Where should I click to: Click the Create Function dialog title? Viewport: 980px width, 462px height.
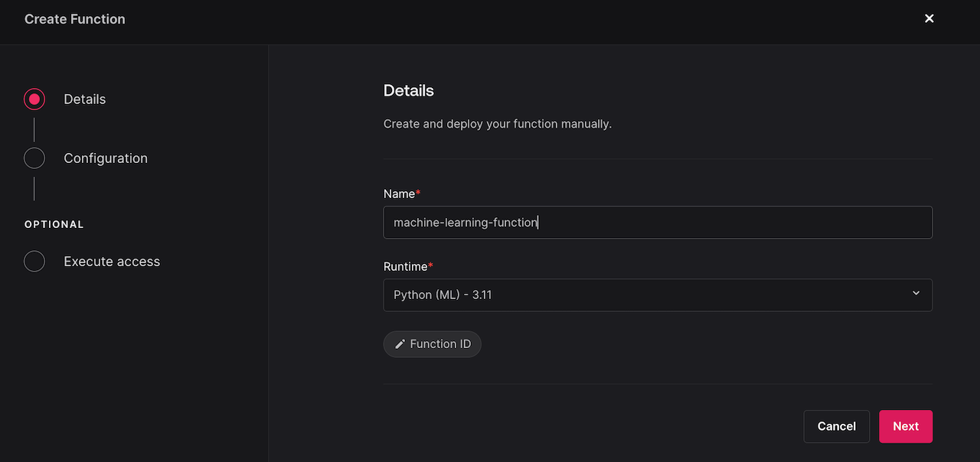tap(74, 19)
